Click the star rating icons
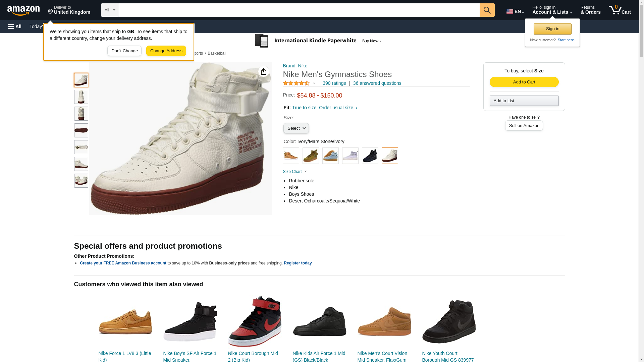 pyautogui.click(x=296, y=83)
